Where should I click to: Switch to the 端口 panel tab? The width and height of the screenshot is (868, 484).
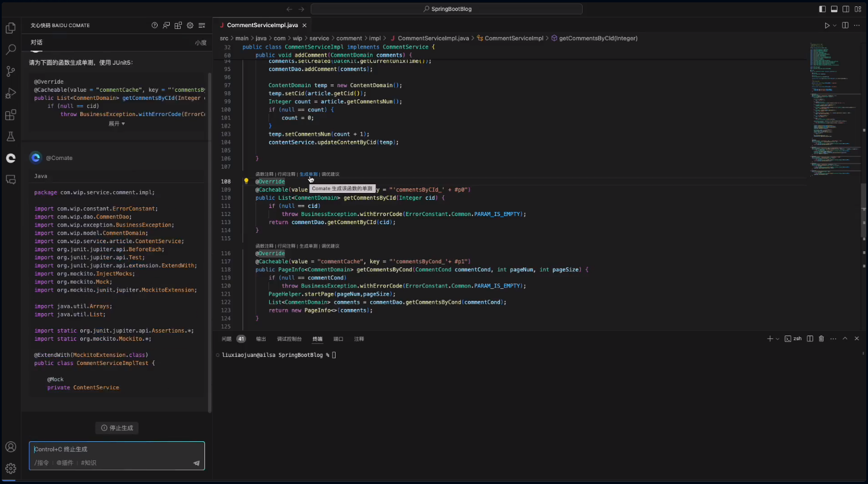click(x=338, y=339)
